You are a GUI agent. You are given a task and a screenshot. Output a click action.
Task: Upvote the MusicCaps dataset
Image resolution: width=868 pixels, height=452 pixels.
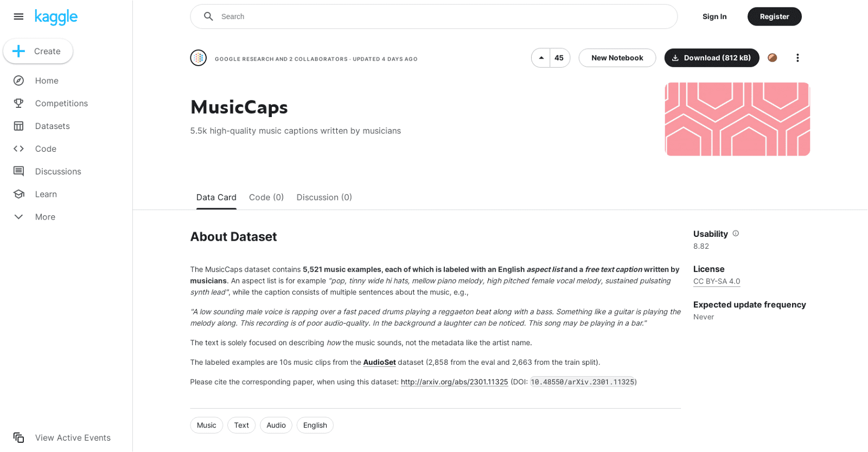(x=542, y=57)
